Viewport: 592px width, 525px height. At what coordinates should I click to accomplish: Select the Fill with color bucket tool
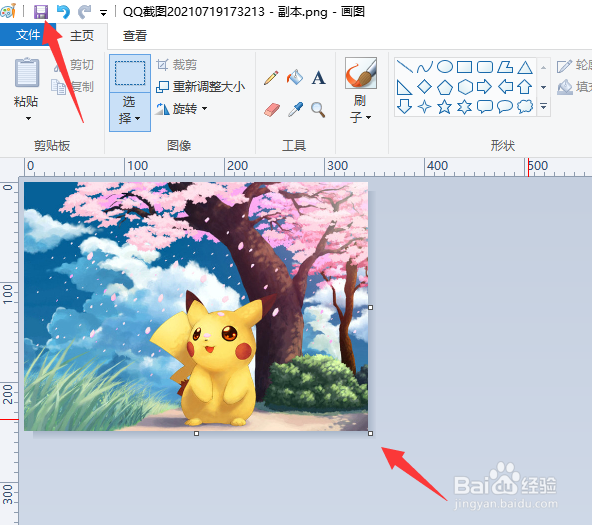point(295,77)
